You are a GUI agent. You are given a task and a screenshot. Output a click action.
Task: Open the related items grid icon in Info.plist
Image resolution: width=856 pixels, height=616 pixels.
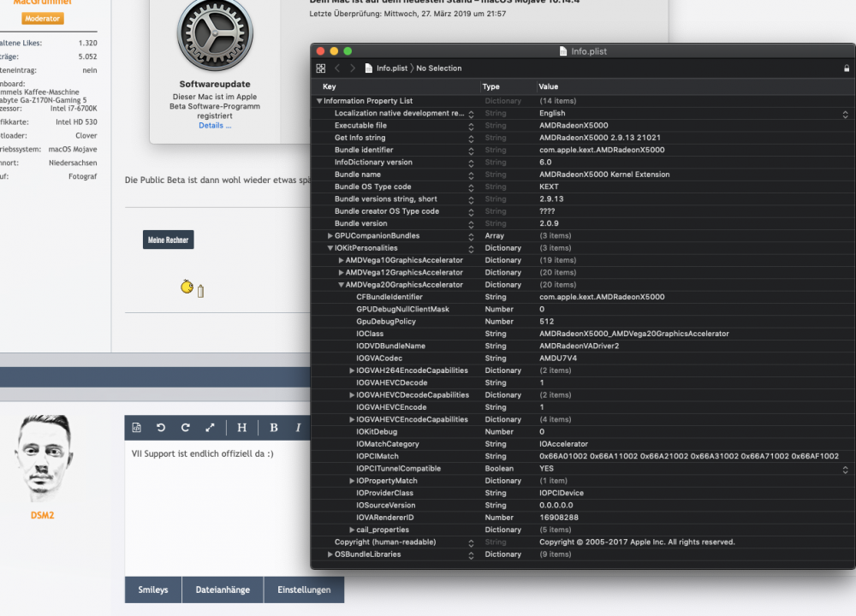[321, 68]
